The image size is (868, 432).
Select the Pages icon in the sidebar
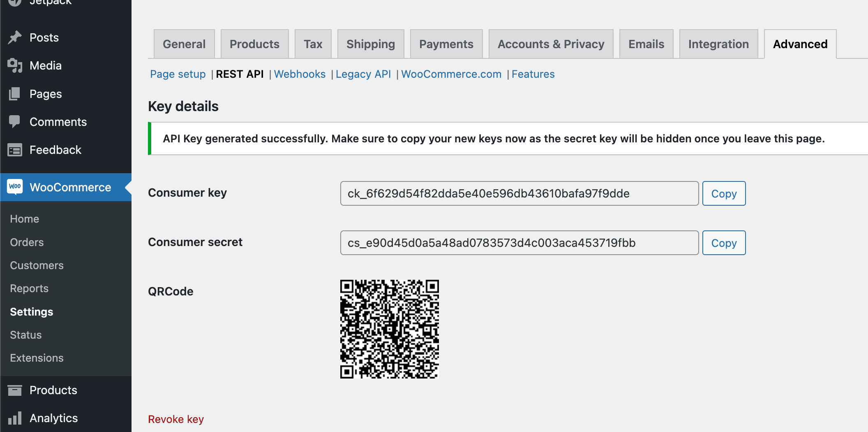pyautogui.click(x=15, y=94)
